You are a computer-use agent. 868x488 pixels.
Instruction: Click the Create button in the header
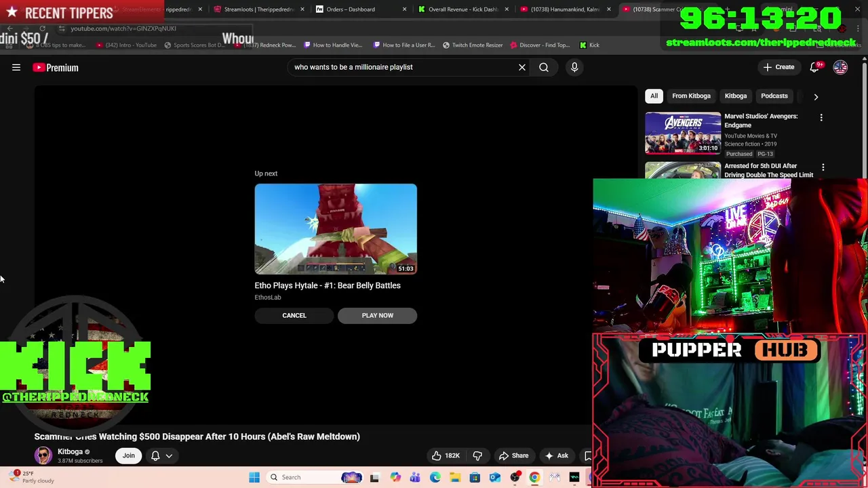click(x=778, y=67)
